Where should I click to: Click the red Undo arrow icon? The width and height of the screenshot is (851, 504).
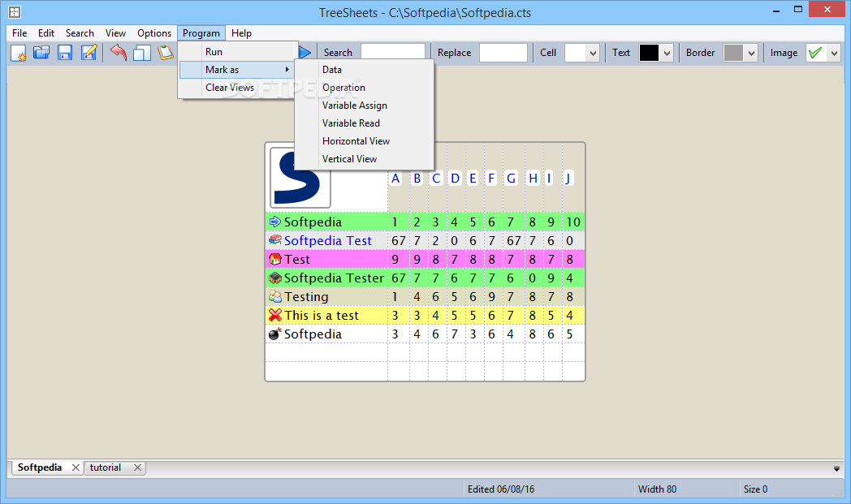119,53
